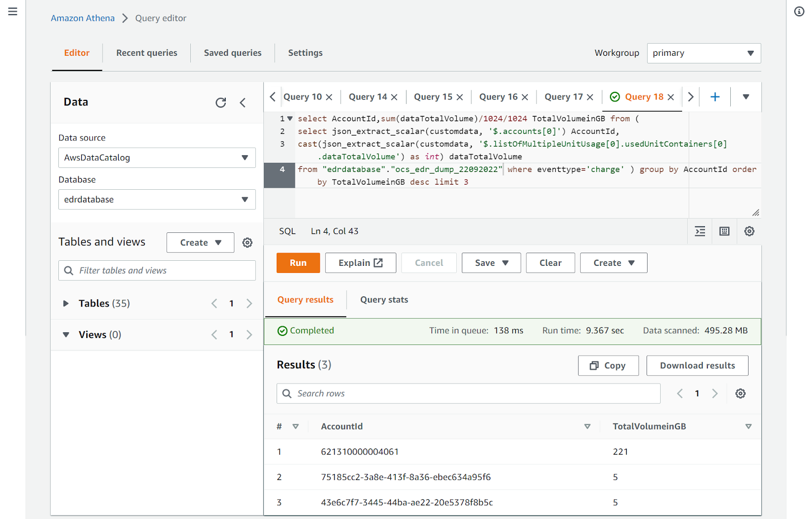Select AccountId 621310000004061 cell

360,452
